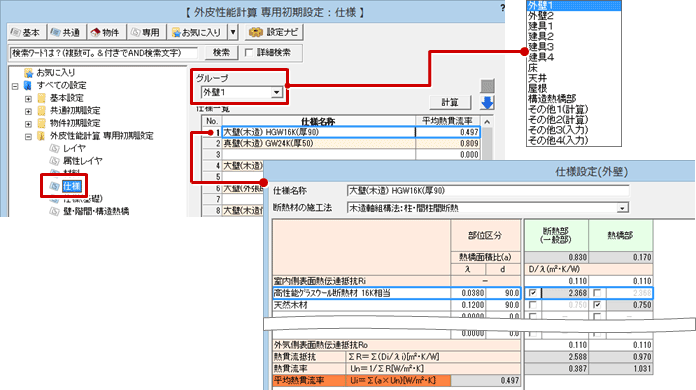Click the spec list scrollbar up arrow
Image resolution: width=696 pixels, height=390 pixels.
coord(487,122)
